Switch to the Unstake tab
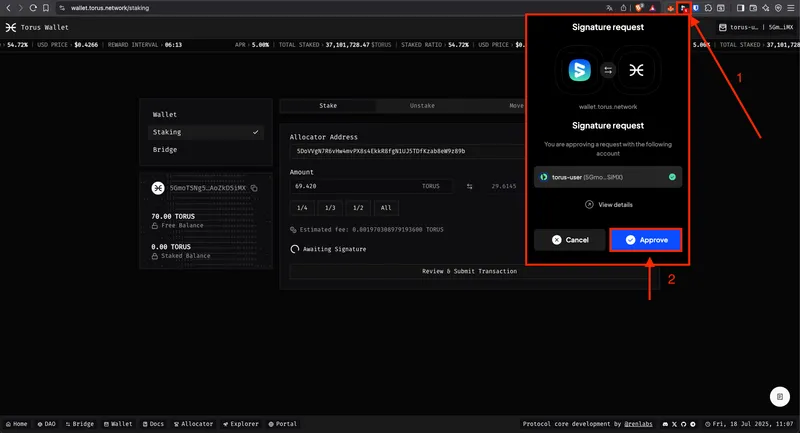The height and width of the screenshot is (433, 800). click(x=422, y=105)
